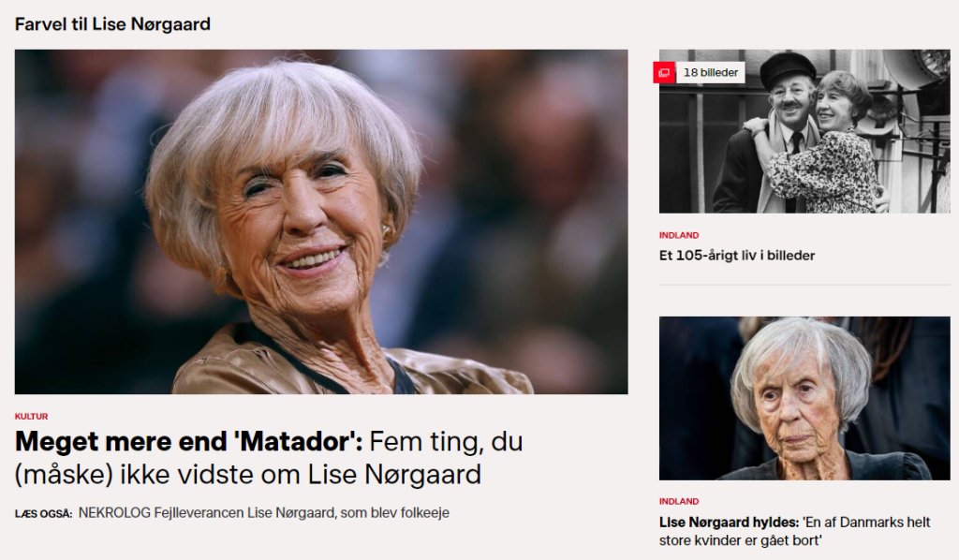959x560 pixels.
Task: Select INDLAND category above 'Et 105-årigt liv'
Action: coord(679,235)
